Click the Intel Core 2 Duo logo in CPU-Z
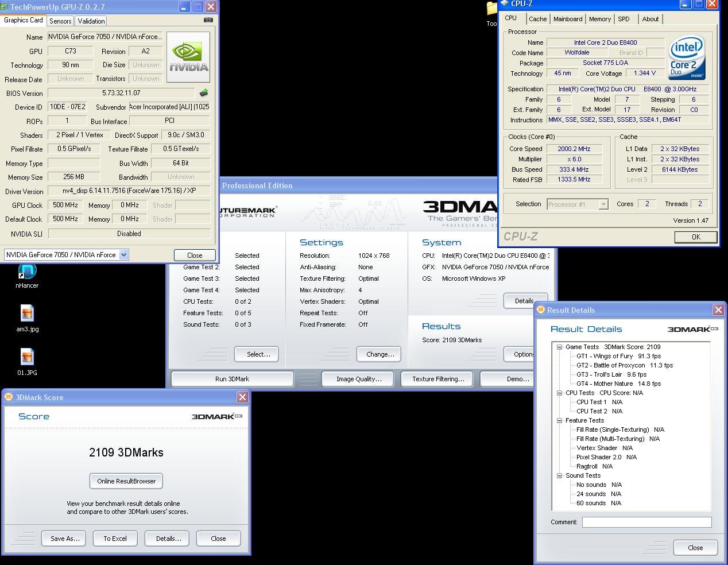 pos(687,59)
